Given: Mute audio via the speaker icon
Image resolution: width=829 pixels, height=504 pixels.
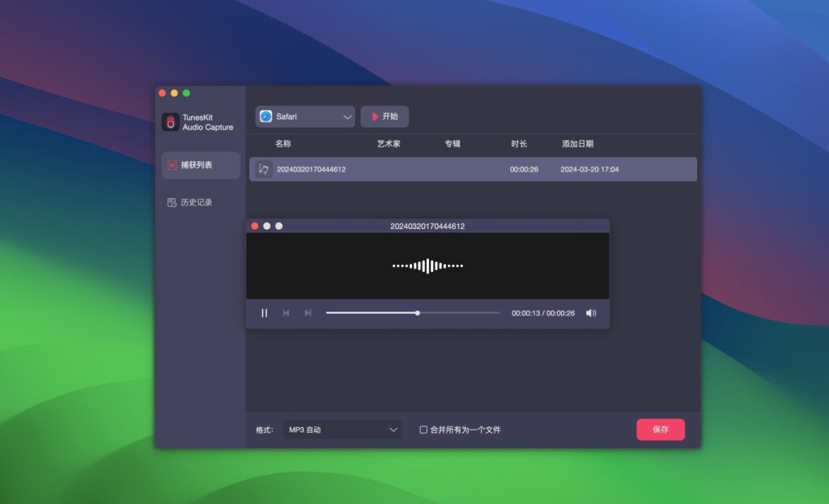Looking at the screenshot, I should pos(592,312).
